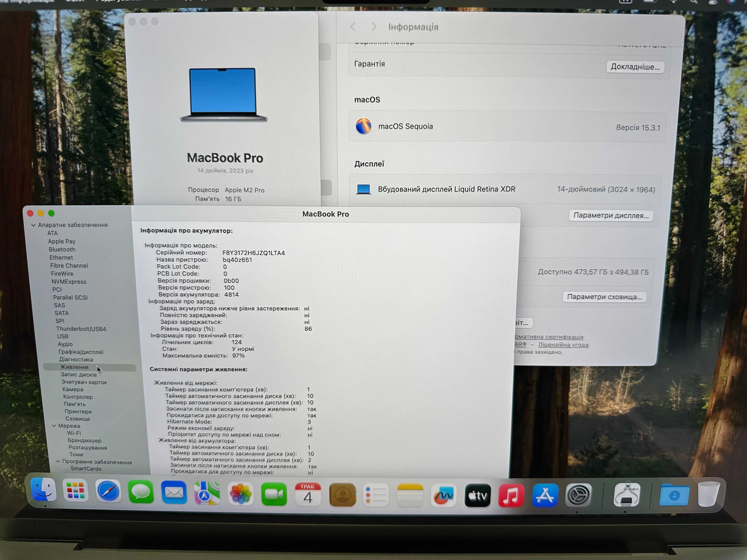Select Thunderbolt/USB4 in the sidebar

pyautogui.click(x=81, y=329)
